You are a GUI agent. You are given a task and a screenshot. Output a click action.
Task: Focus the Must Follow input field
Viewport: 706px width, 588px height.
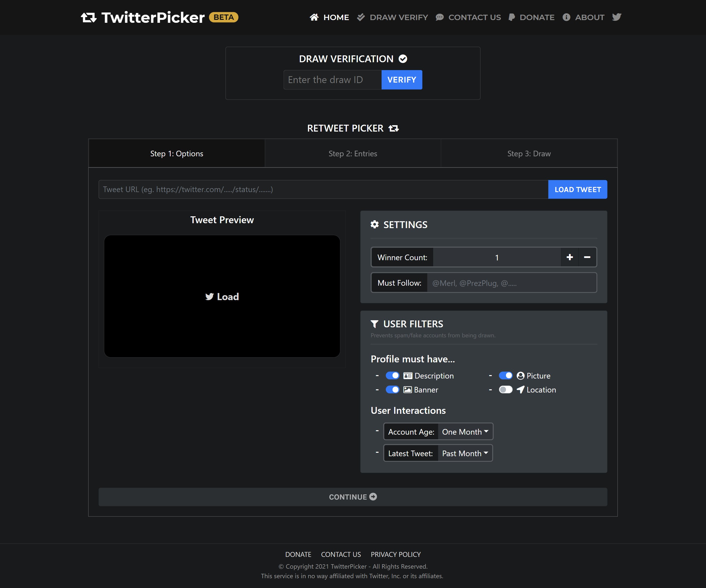click(x=512, y=283)
